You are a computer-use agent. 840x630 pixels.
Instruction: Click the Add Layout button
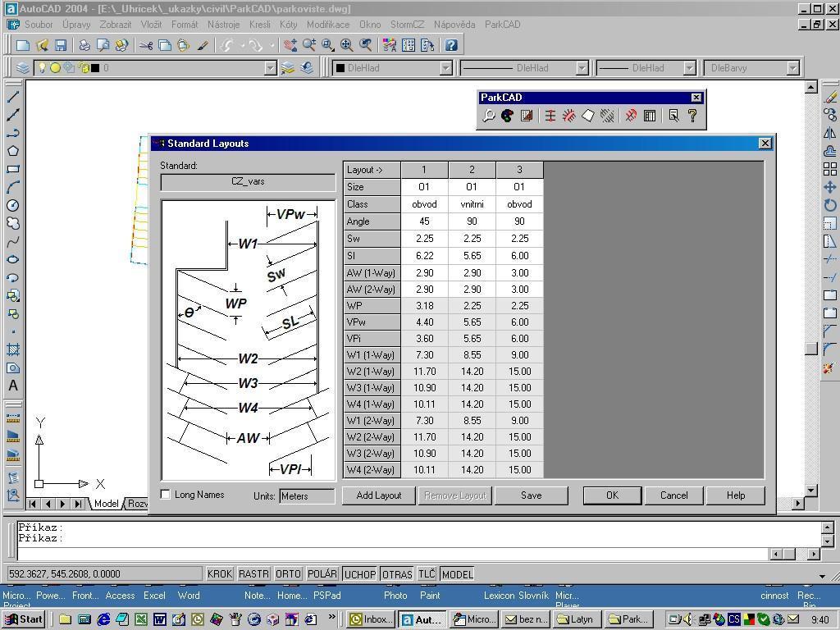pyautogui.click(x=379, y=495)
